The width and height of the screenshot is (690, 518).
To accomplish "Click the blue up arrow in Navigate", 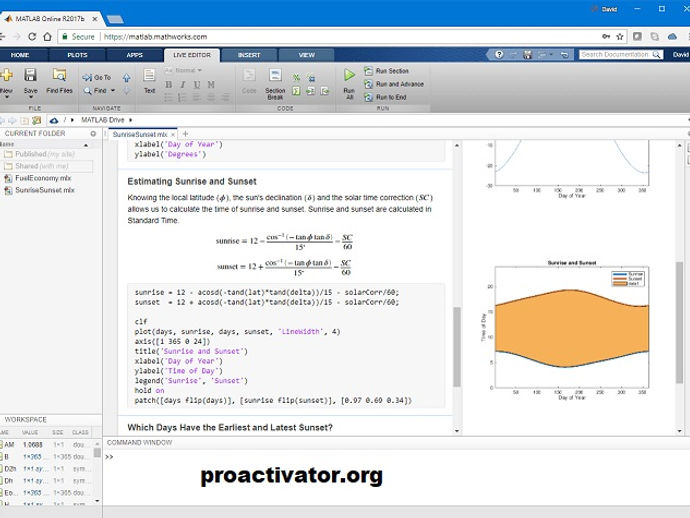I will [x=126, y=78].
